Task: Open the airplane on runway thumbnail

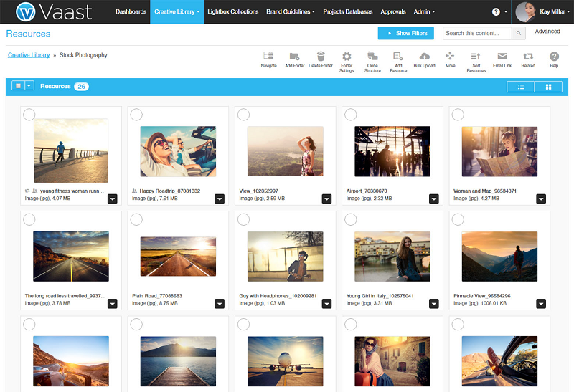Action: [285, 361]
